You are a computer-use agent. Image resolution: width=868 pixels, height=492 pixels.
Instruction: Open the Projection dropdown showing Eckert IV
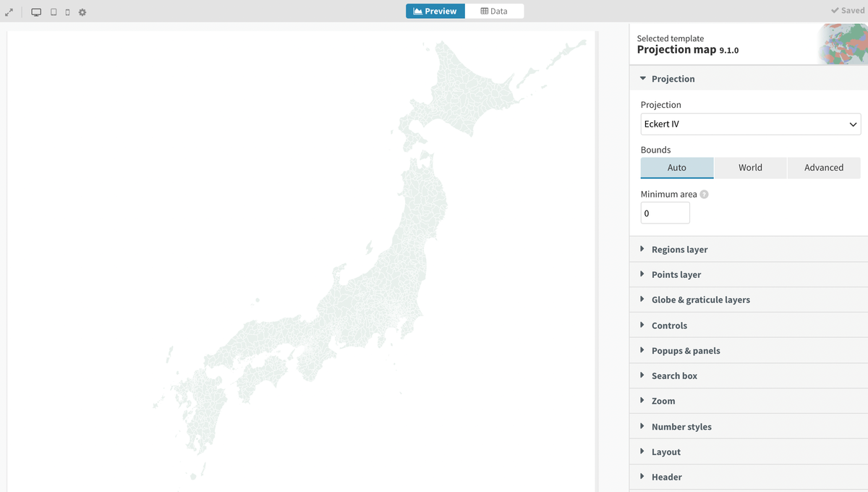(x=751, y=124)
